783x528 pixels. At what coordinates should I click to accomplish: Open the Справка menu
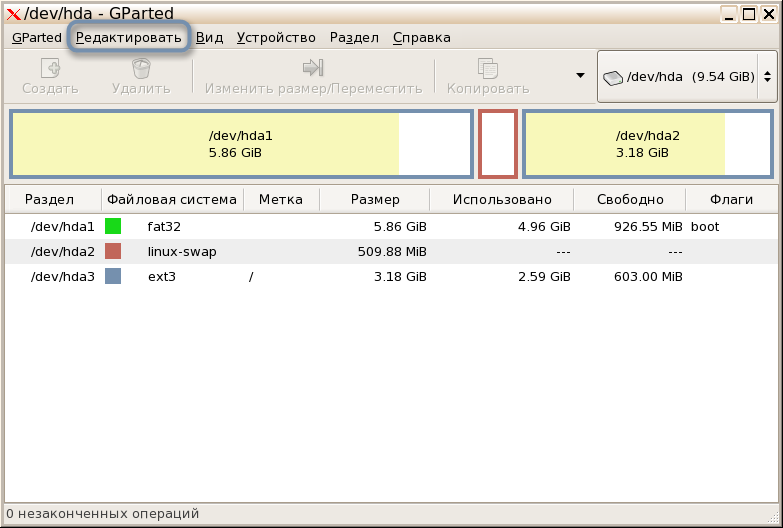(421, 38)
